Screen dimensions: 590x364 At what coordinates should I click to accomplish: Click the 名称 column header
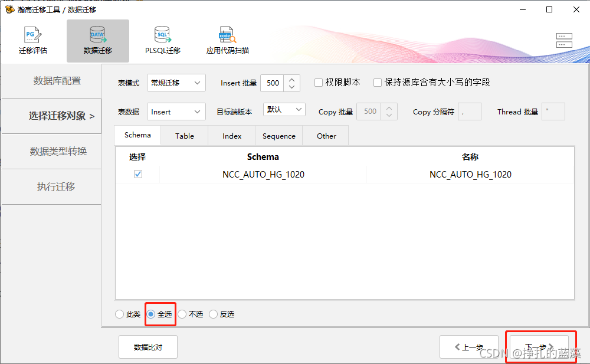tap(470, 157)
